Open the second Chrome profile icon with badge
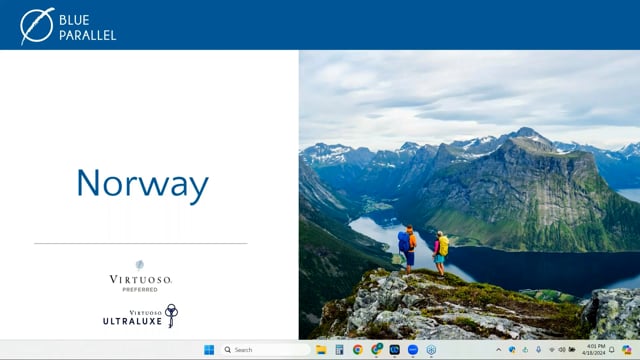The height and width of the screenshot is (360, 640). click(376, 349)
